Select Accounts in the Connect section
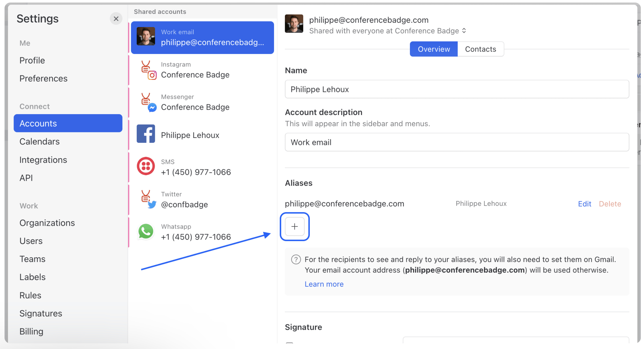Screen dimensions: 644x349 tap(68, 123)
